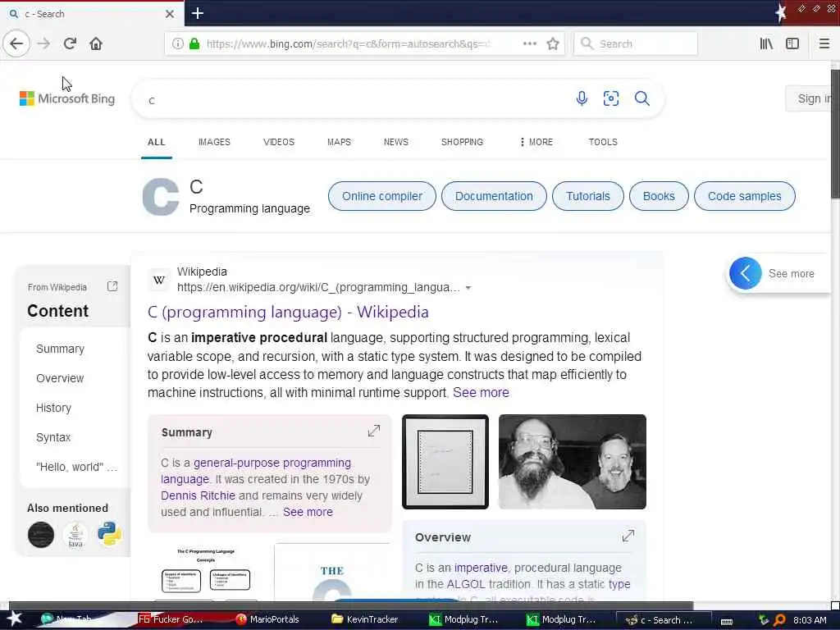This screenshot has width=840, height=630.
Task: Click the dark circular logo under Also mentioned
Action: pos(41,535)
